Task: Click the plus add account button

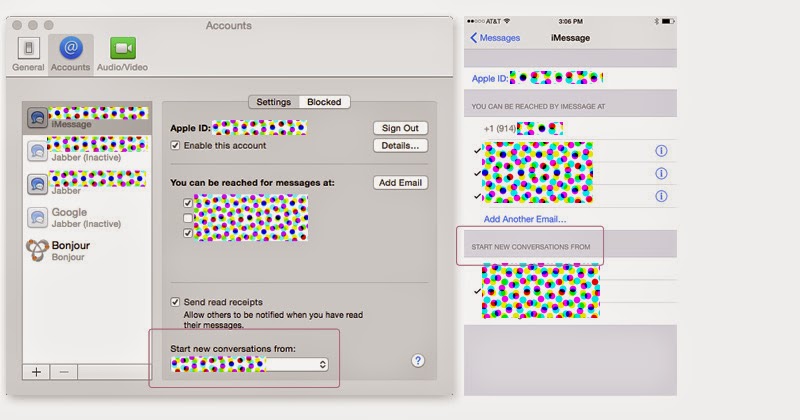Action: (x=36, y=372)
